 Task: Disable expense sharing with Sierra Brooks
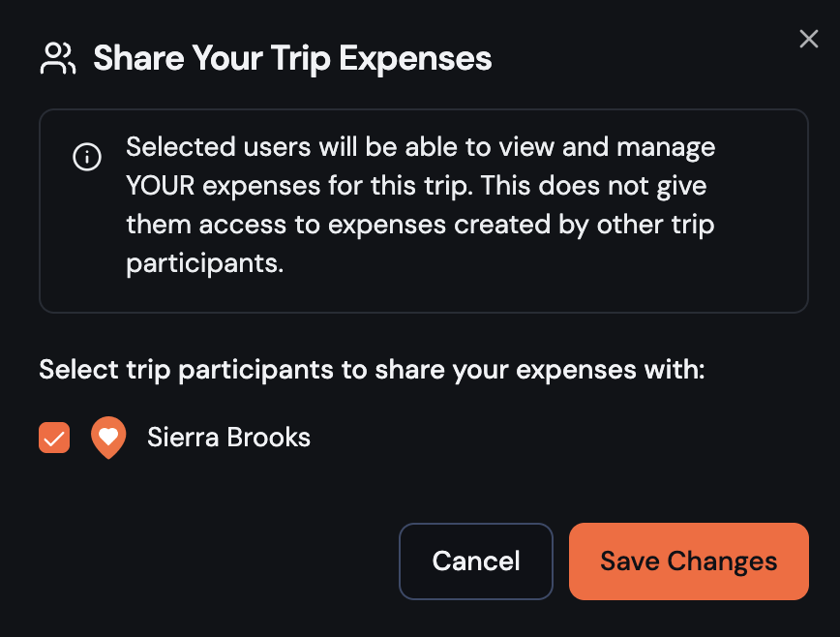54,438
